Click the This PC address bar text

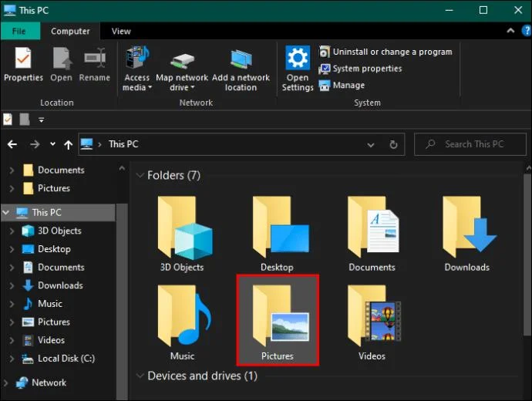tap(123, 144)
